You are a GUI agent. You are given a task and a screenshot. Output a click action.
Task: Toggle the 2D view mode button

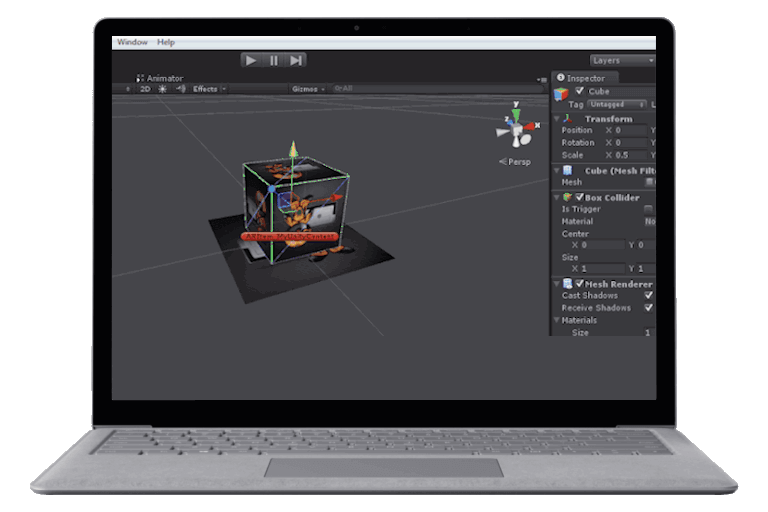coord(145,89)
